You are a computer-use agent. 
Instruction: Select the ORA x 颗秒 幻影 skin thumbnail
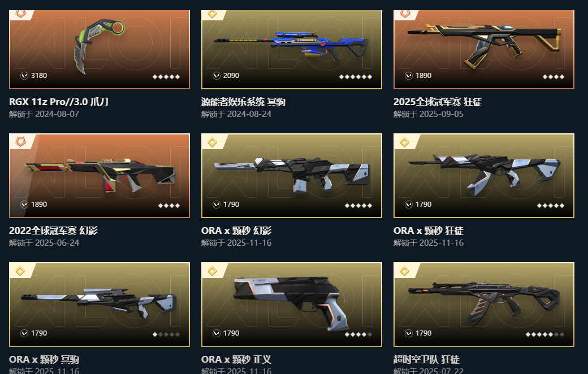point(291,175)
